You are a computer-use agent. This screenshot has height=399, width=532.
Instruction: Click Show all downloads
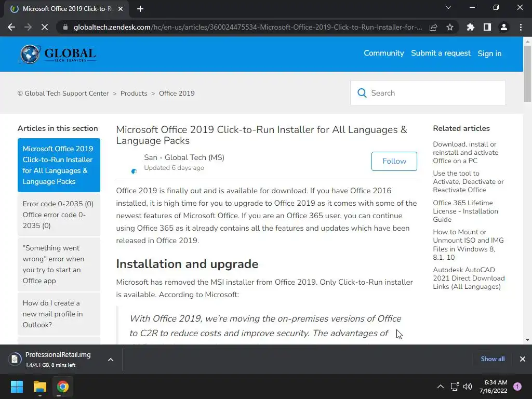coord(493,359)
